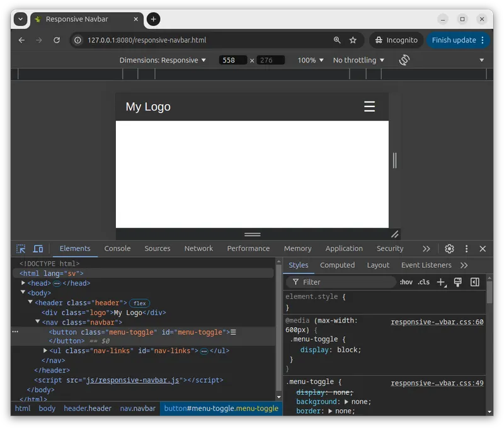This screenshot has width=504, height=428.
Task: Click the new style rule plus icon
Action: coord(441,282)
